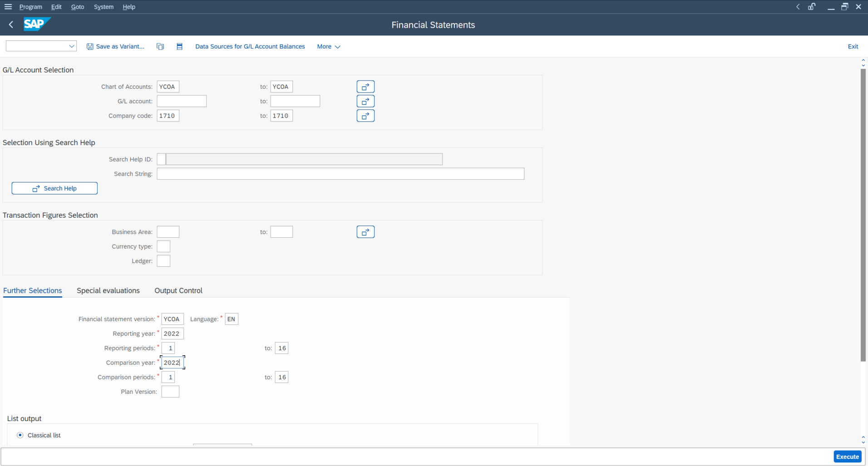The width and height of the screenshot is (868, 466).
Task: Switch to the Output Control tab
Action: click(178, 290)
